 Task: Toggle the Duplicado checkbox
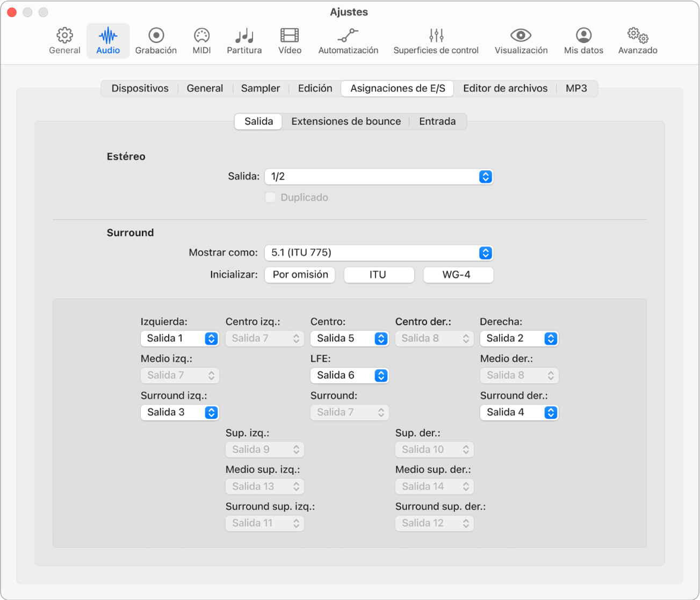tap(270, 198)
